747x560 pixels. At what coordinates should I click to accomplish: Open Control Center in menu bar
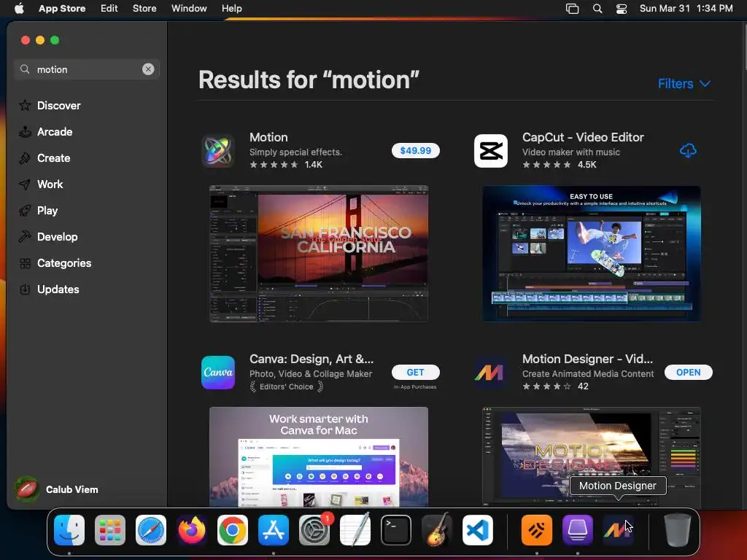coord(622,8)
